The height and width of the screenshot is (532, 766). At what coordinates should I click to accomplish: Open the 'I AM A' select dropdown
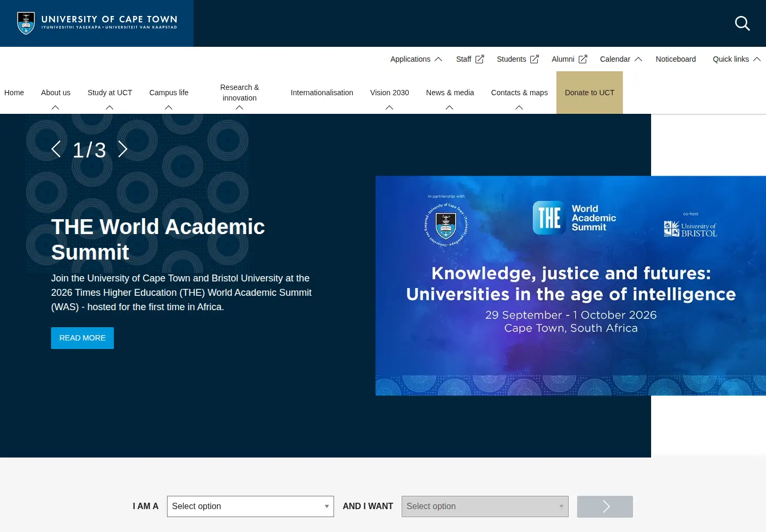tap(251, 506)
